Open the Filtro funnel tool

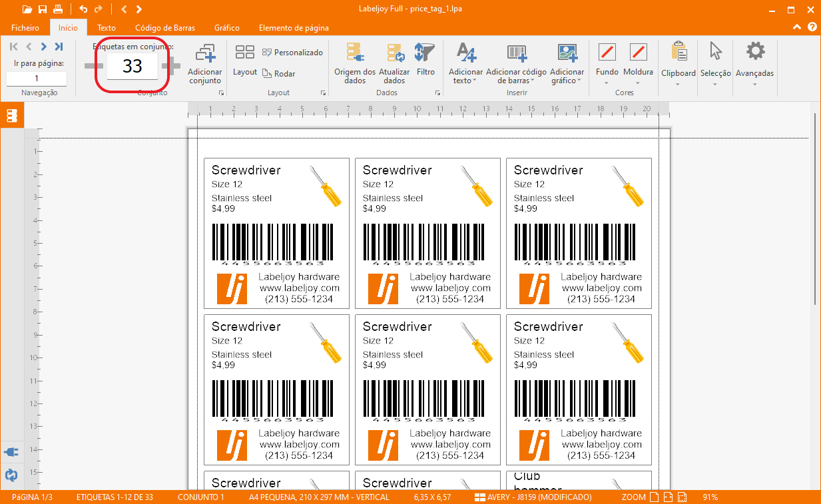[x=425, y=61]
